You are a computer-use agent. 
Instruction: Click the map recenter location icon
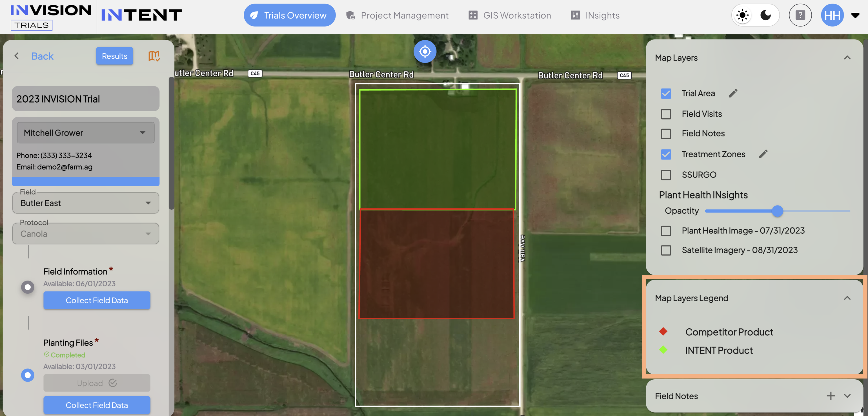tap(425, 52)
